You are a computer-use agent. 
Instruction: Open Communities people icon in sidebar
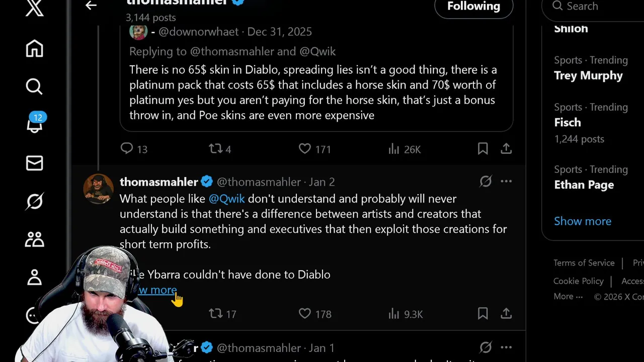[34, 239]
